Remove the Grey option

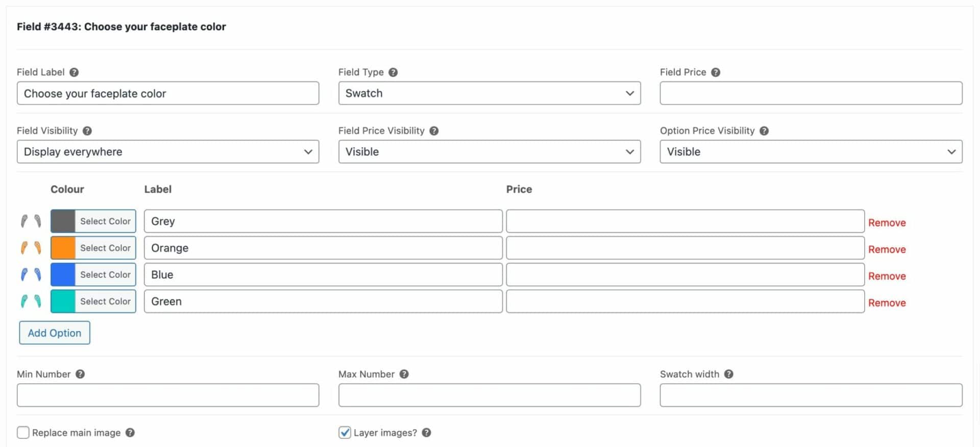click(887, 223)
